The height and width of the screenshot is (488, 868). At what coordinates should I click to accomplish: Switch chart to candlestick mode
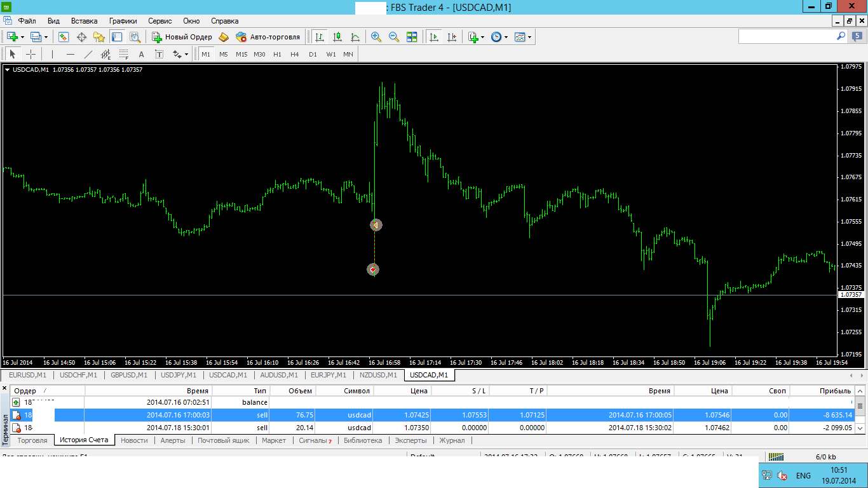coord(337,37)
